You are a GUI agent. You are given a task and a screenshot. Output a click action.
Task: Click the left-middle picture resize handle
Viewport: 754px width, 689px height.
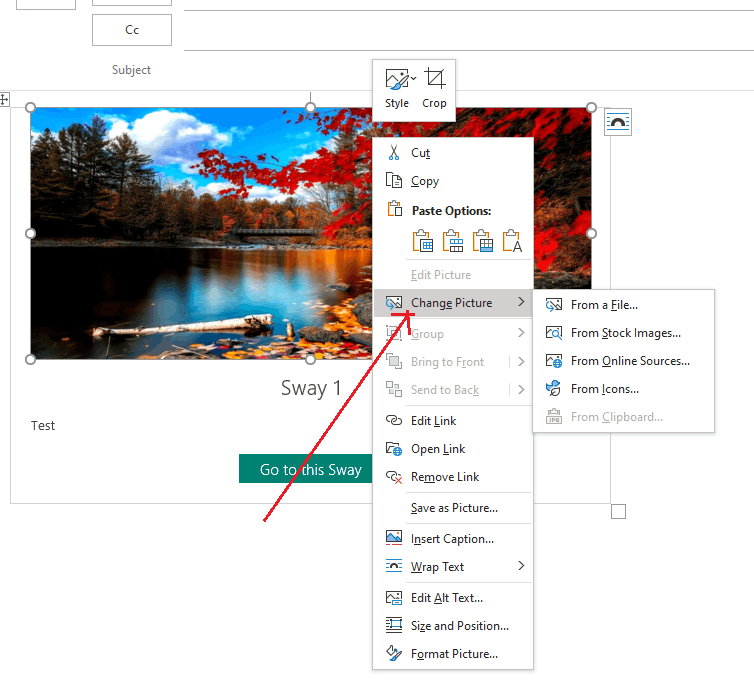[x=30, y=233]
